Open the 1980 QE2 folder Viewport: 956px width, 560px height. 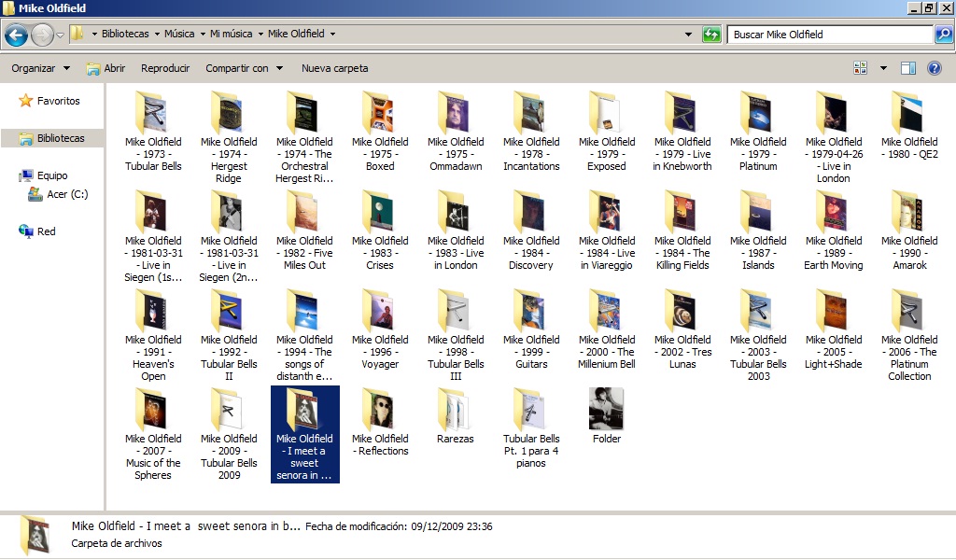(909, 125)
